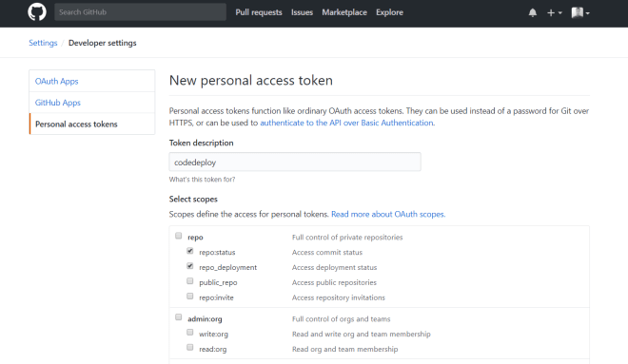
Task: Click the 'Full control of orgs and teams' text
Action: tap(341, 318)
